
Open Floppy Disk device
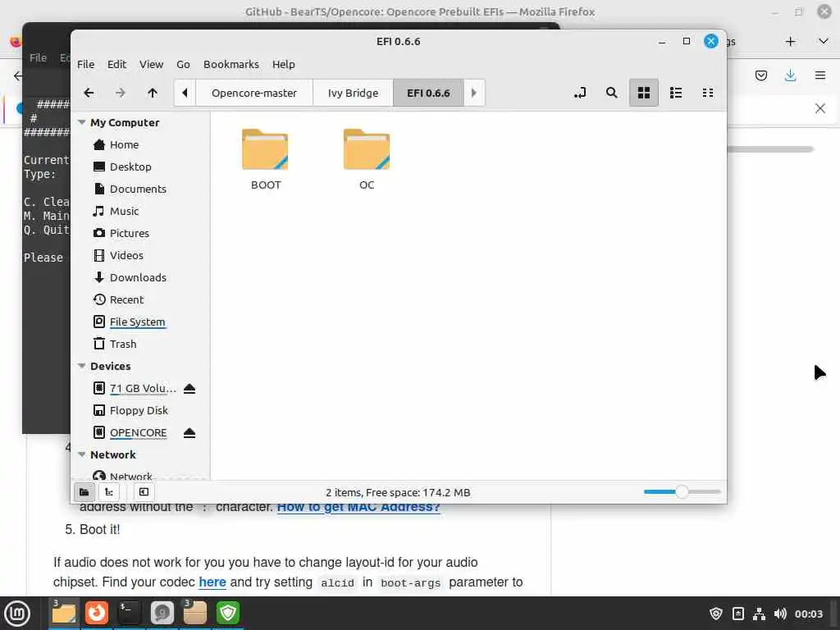pos(139,410)
